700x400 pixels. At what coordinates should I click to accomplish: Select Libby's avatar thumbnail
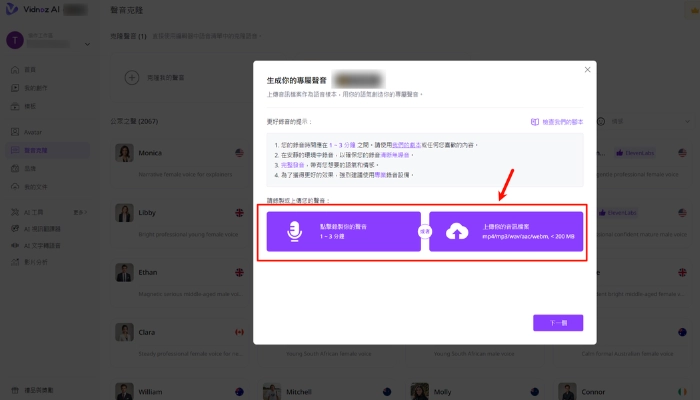pyautogui.click(x=125, y=213)
